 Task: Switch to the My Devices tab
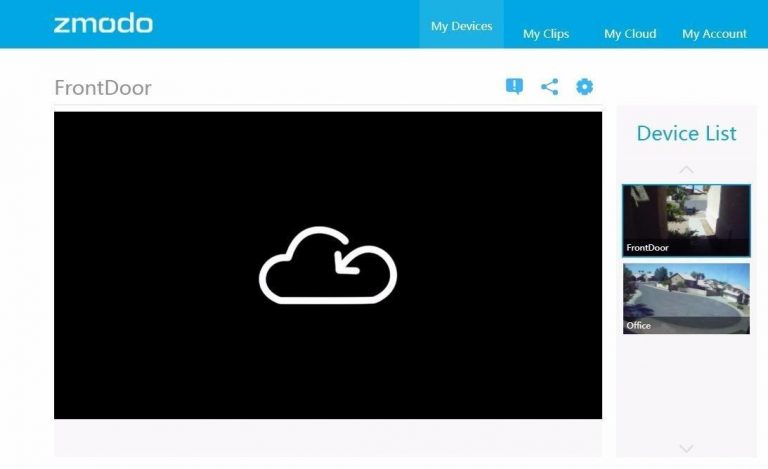point(461,26)
